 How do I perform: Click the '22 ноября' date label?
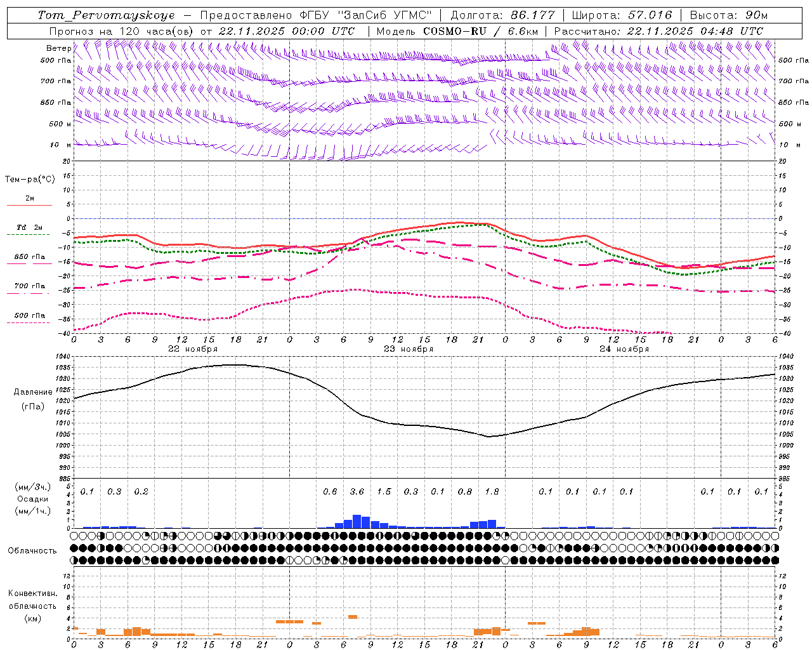click(x=193, y=349)
